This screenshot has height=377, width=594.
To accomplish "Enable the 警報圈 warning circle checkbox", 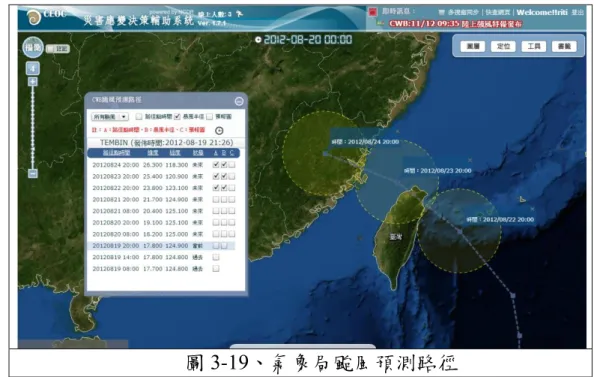I will pyautogui.click(x=209, y=116).
